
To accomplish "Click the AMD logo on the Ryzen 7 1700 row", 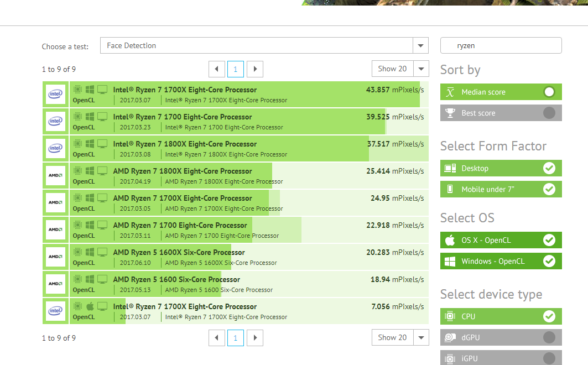I will click(x=55, y=230).
